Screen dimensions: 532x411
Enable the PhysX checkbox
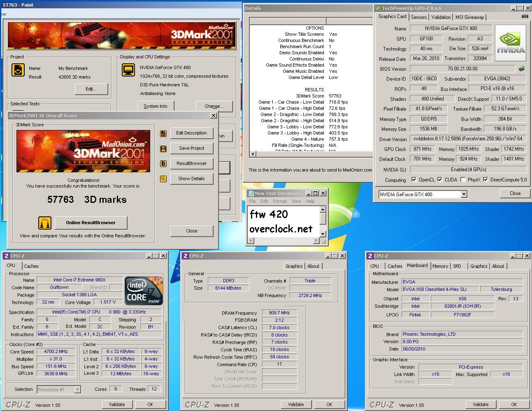click(463, 180)
